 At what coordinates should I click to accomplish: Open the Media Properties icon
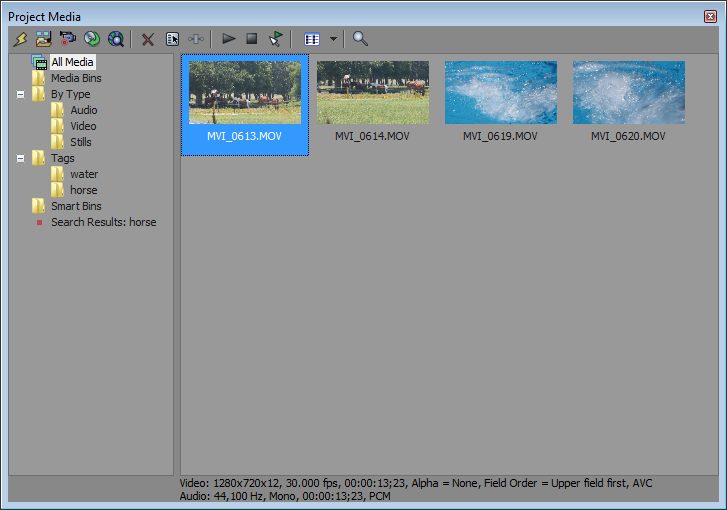click(x=172, y=39)
